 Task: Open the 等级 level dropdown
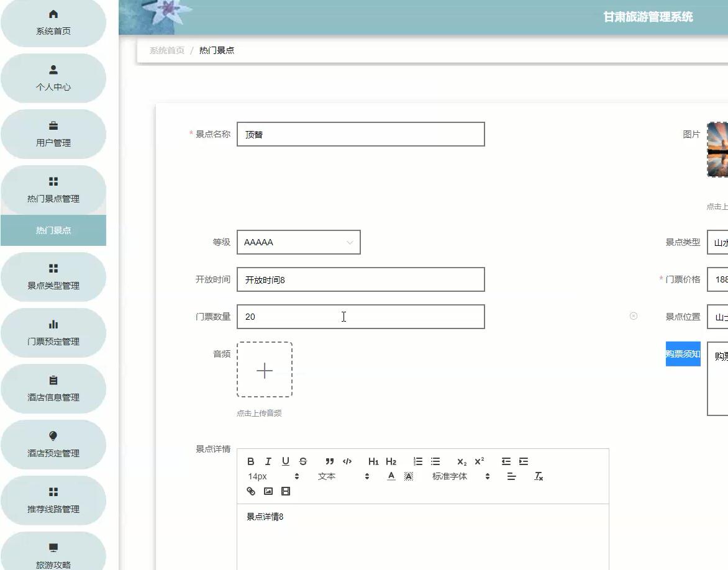click(x=298, y=242)
